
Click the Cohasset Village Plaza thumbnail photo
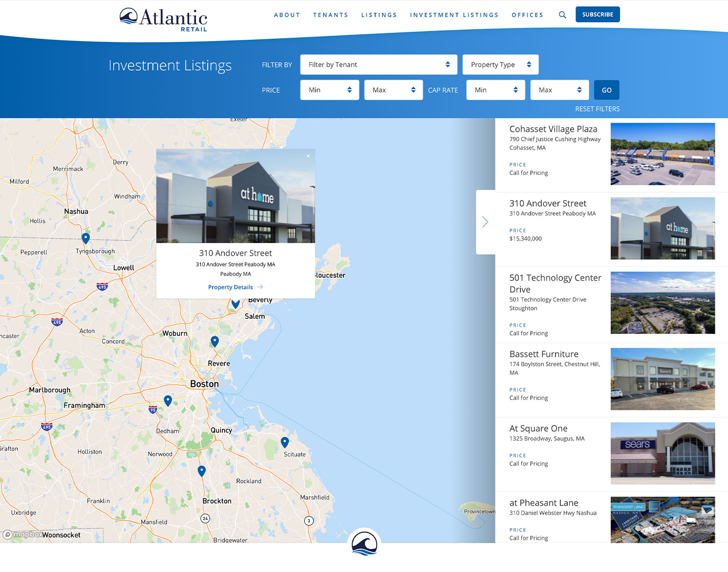point(663,154)
